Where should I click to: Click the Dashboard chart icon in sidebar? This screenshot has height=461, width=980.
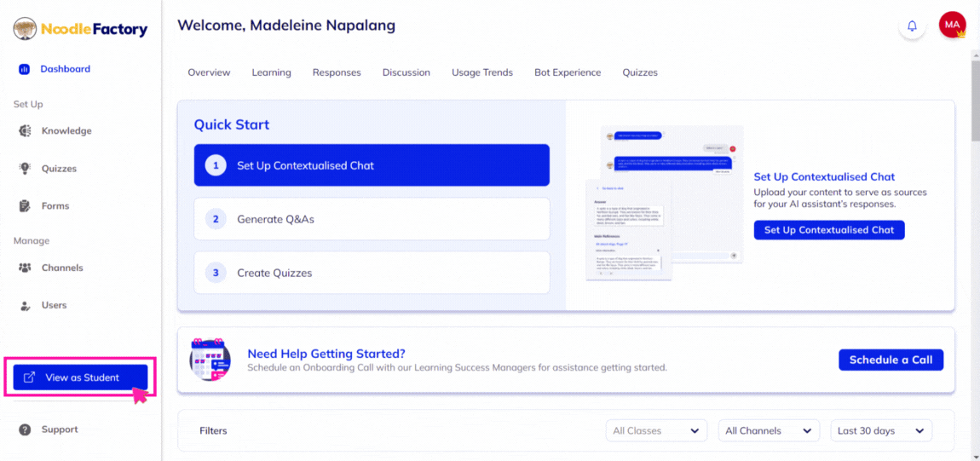pyautogui.click(x=25, y=69)
